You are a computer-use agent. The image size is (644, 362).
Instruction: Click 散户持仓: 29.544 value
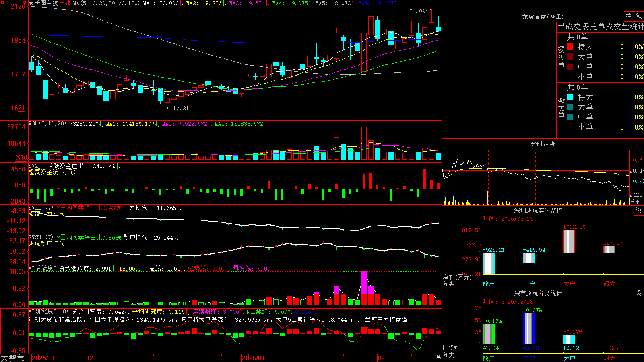click(x=149, y=238)
